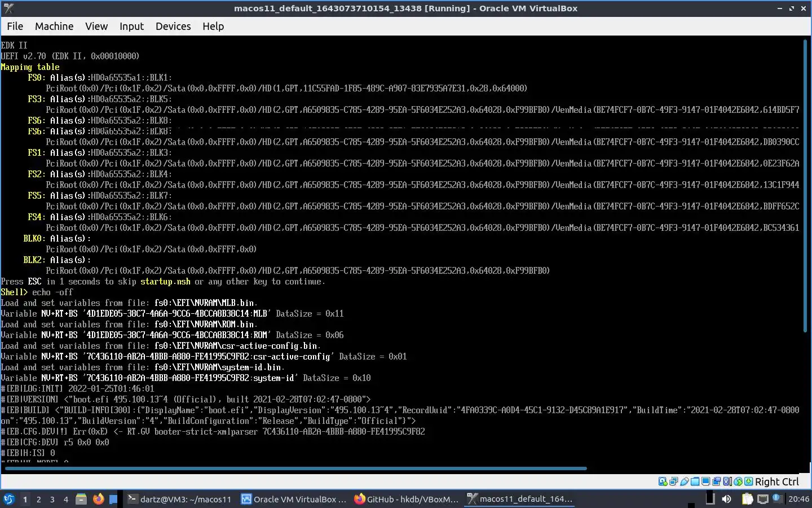Switch to the GitHub hkdb/VBoxM Firefox window

click(x=407, y=499)
